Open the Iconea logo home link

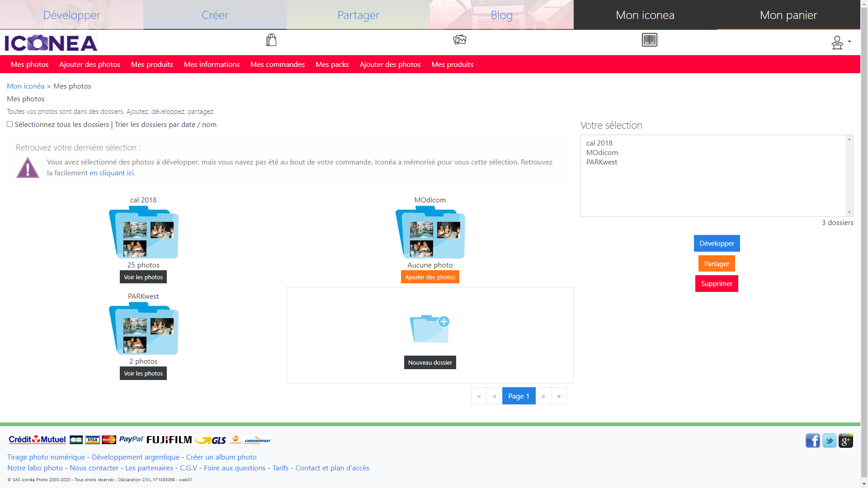[x=51, y=43]
